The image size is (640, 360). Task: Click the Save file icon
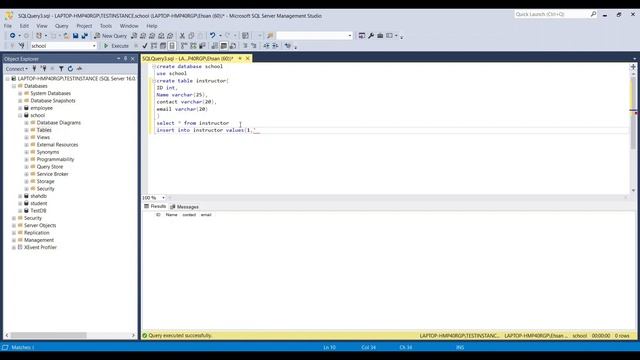(76, 36)
